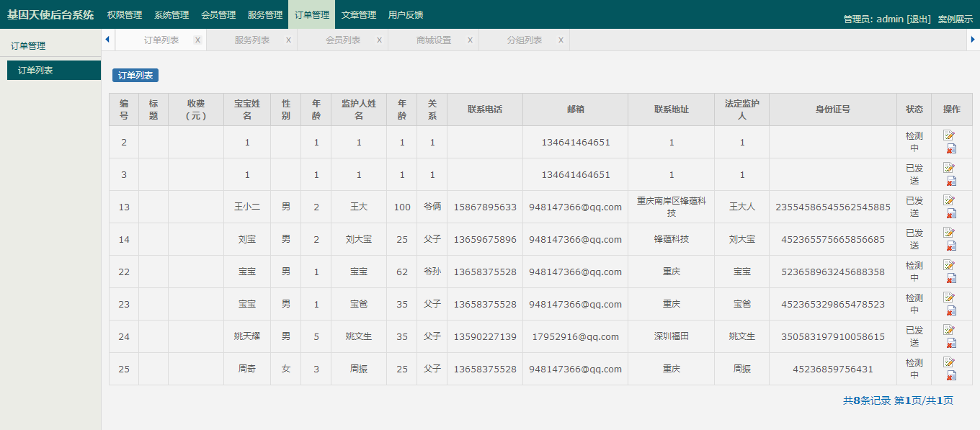The image size is (980, 430).
Task: Click the relationship cell 爷孙
Action: click(x=432, y=272)
